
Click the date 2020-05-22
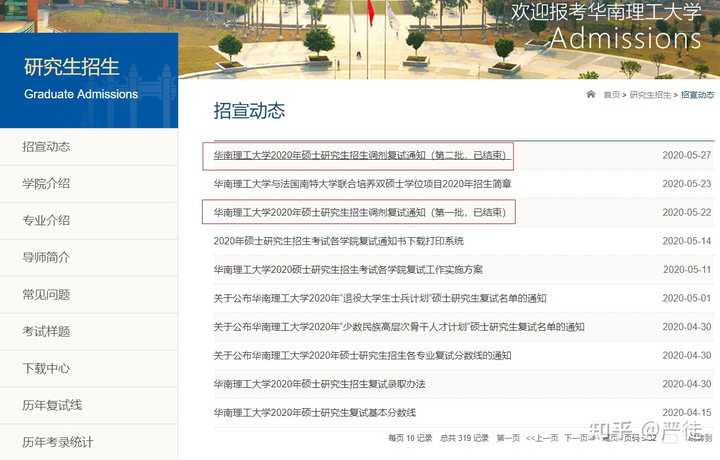point(686,212)
